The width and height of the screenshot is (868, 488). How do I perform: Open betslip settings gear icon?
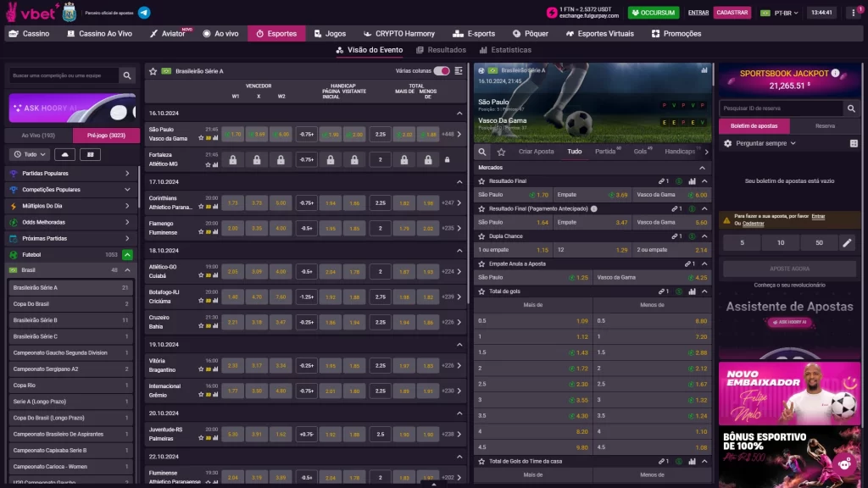tap(727, 143)
